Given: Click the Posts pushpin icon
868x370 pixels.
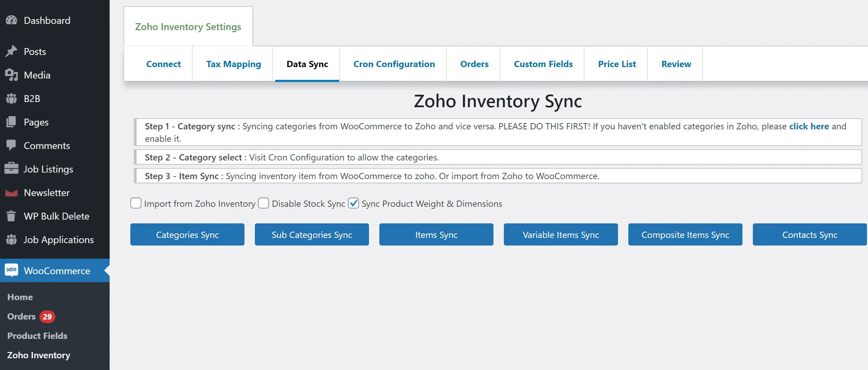Looking at the screenshot, I should click(x=11, y=51).
